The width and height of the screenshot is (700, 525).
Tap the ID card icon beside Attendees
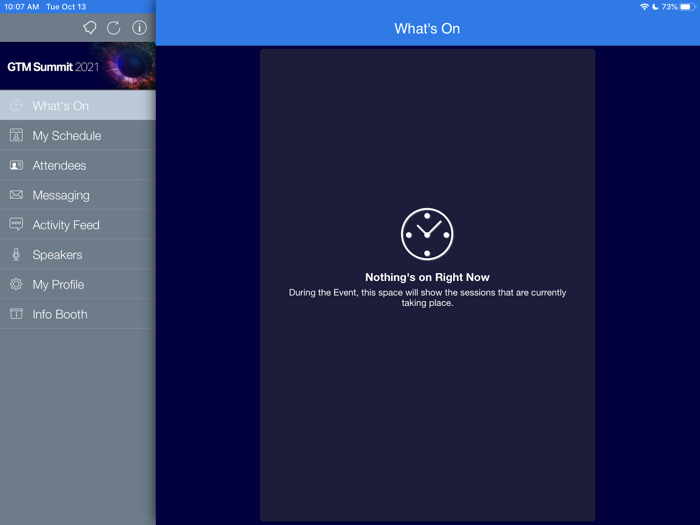point(16,165)
